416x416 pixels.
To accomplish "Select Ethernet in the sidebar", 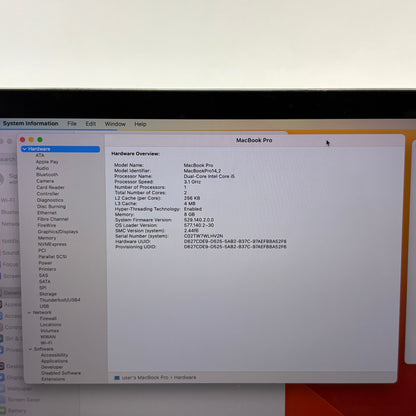I will pyautogui.click(x=47, y=213).
